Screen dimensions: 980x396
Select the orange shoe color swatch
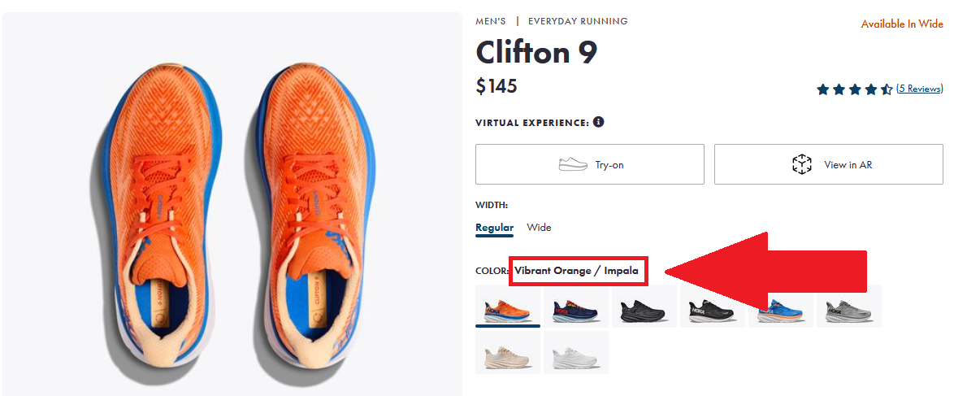(507, 307)
